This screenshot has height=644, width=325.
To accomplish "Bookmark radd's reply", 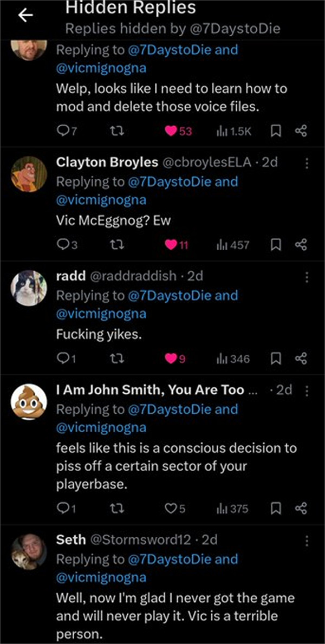I will pos(276,359).
